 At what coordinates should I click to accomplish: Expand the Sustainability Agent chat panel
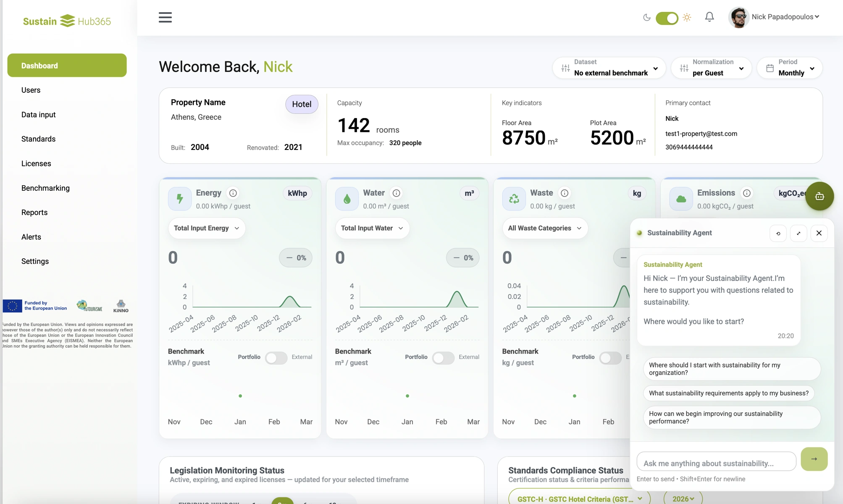pyautogui.click(x=798, y=233)
